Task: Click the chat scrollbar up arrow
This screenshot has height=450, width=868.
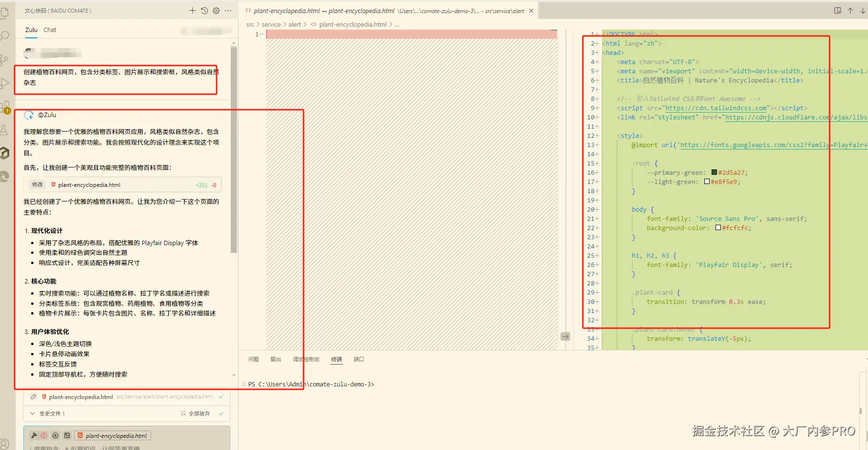Action: point(234,43)
